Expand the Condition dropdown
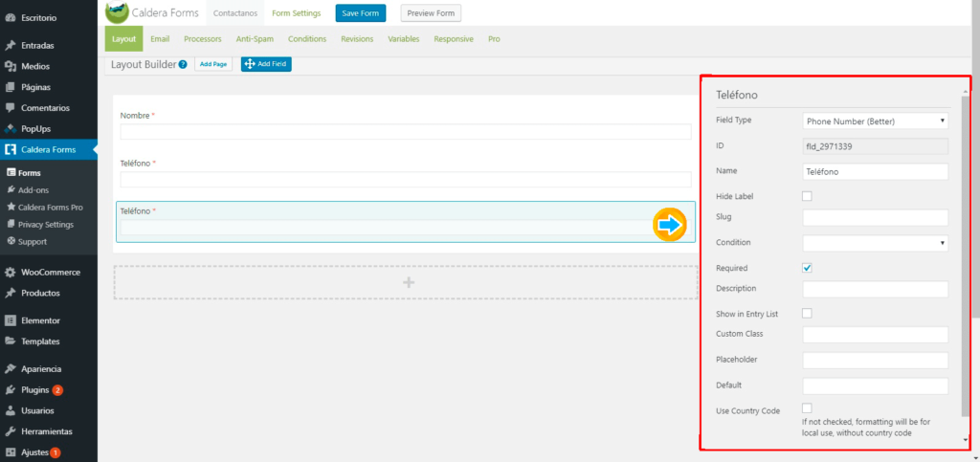This screenshot has height=462, width=980. point(875,243)
